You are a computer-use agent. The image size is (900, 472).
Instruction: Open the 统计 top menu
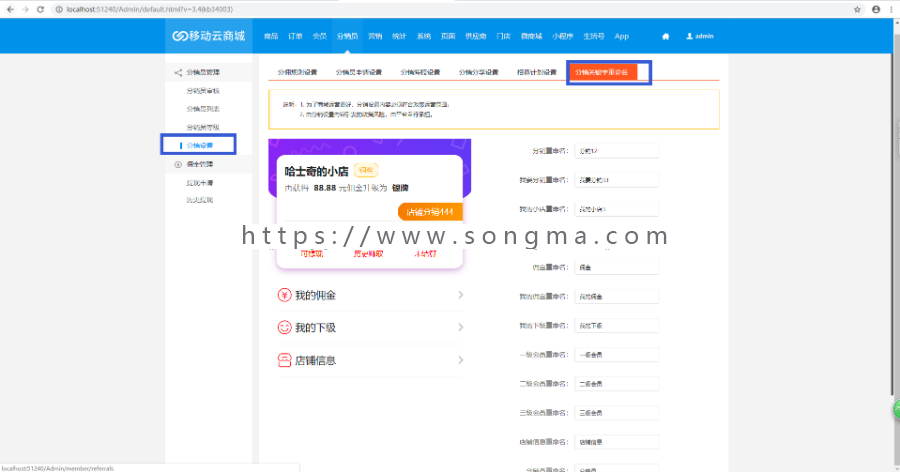(399, 36)
